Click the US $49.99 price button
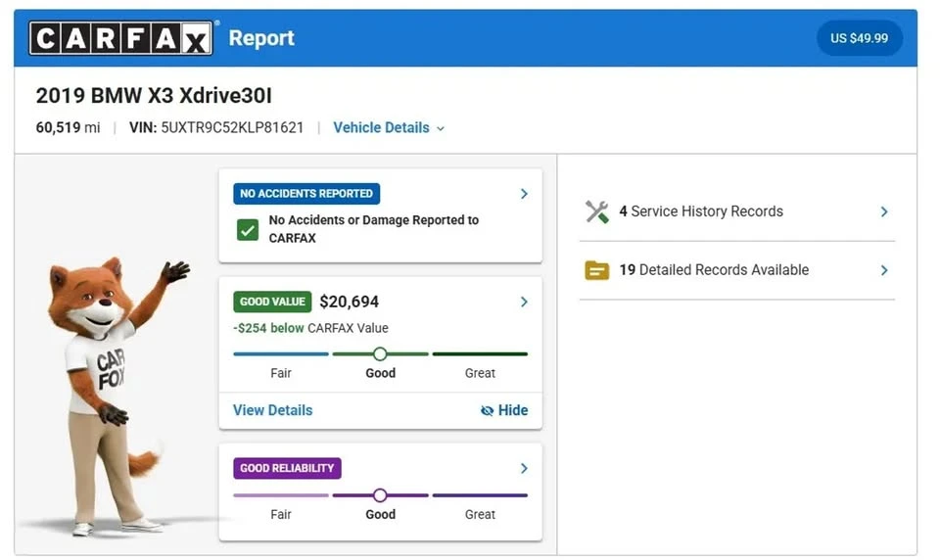940x560 pixels. tap(859, 38)
